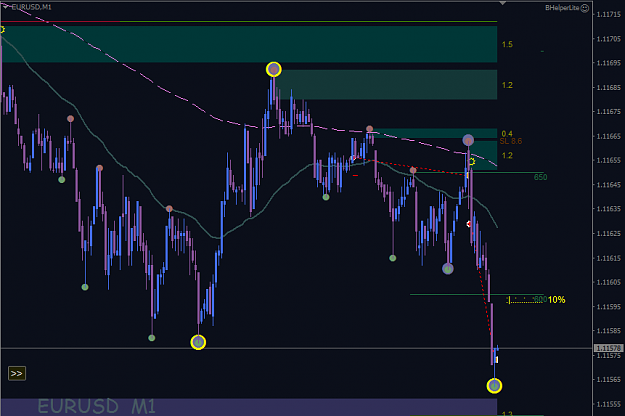Click the SL 8.6 stop-loss label
Image resolution: width=625 pixels, height=416 pixels.
pyautogui.click(x=511, y=141)
